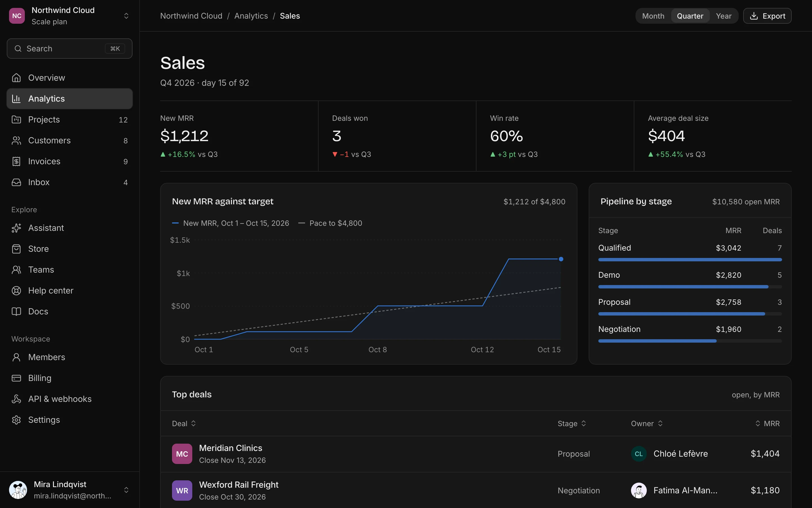Expand the Northwind Cloud workspace switcher
The height and width of the screenshot is (508, 812).
tap(69, 16)
